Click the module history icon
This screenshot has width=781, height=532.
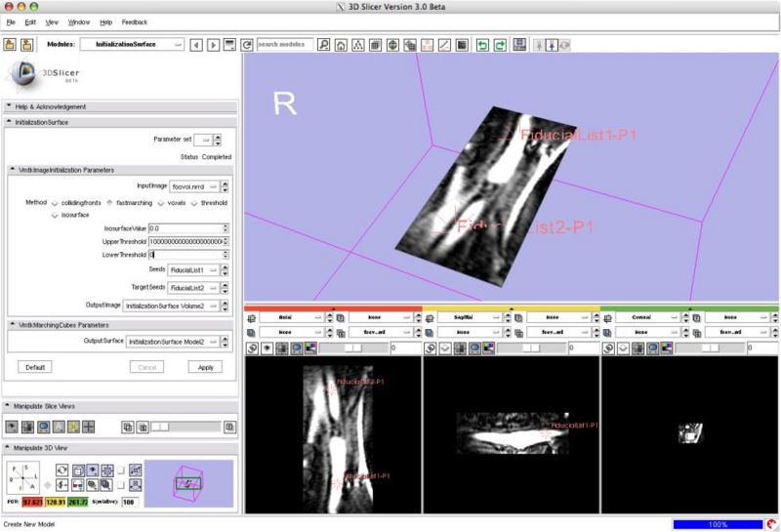coord(229,45)
